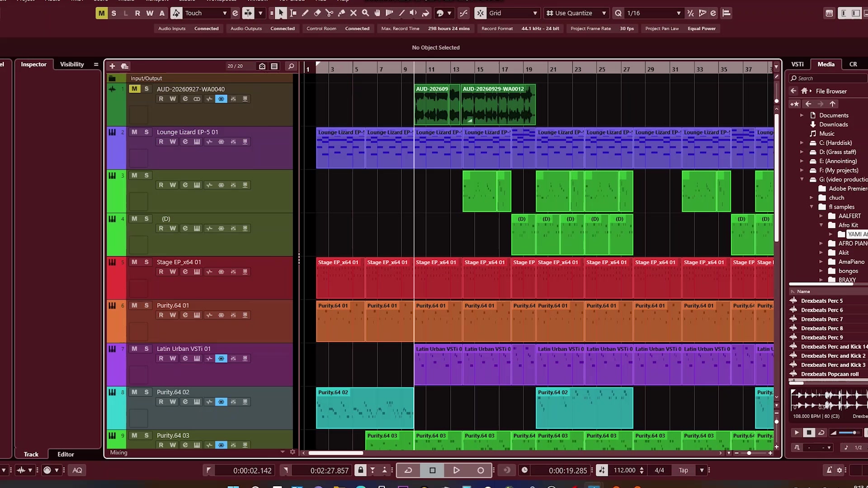
Task: Expand the Documents folder in File Browser
Action: coord(802,115)
